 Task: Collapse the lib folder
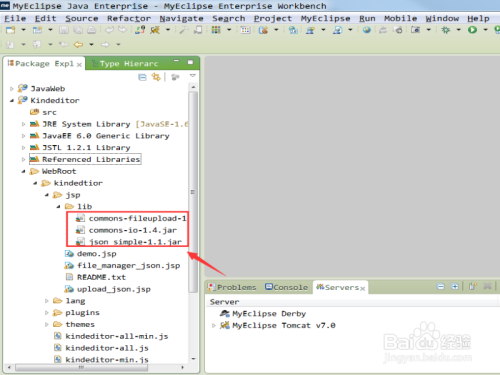58,207
